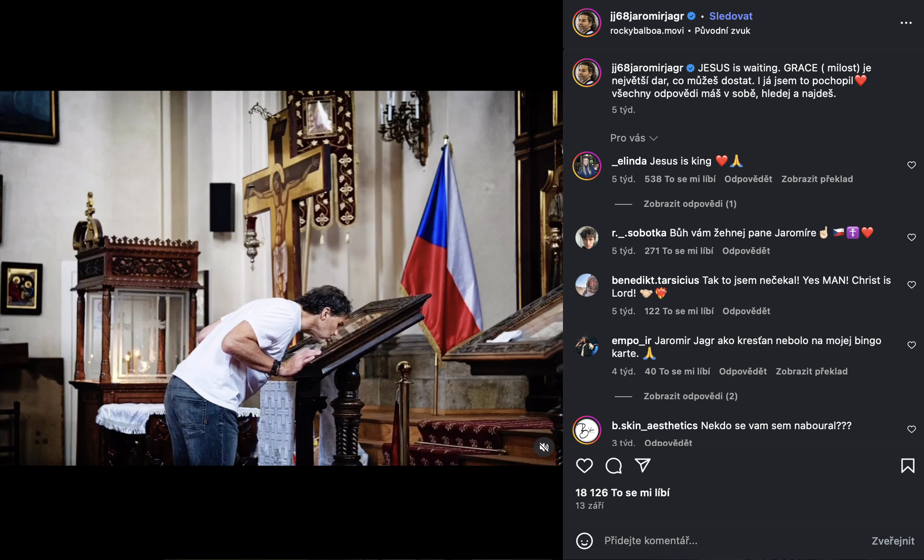Like benedikt.tarsicius's comment with the heart

pos(912,285)
